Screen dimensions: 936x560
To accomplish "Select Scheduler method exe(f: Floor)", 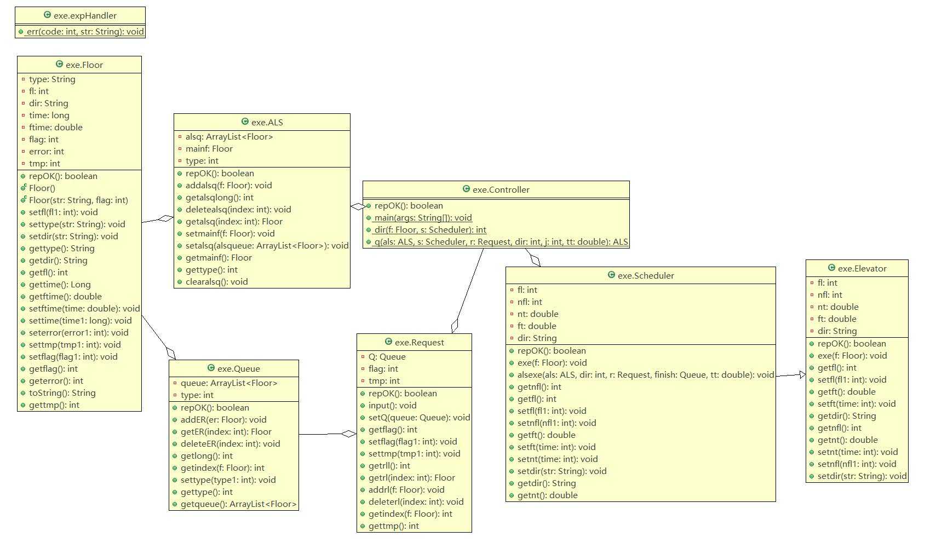I will (552, 362).
